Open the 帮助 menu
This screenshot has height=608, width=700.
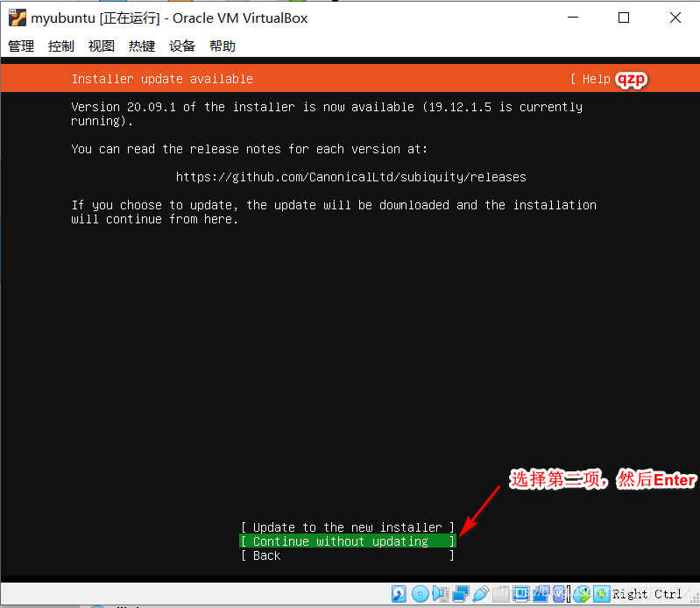pyautogui.click(x=223, y=46)
